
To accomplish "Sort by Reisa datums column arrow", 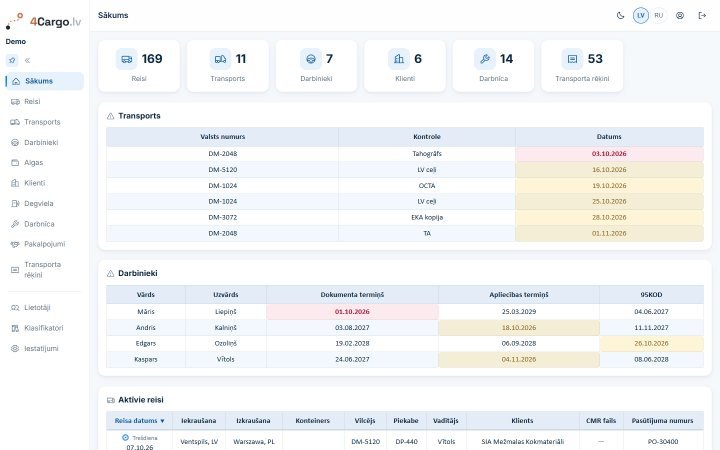I will pos(162,421).
